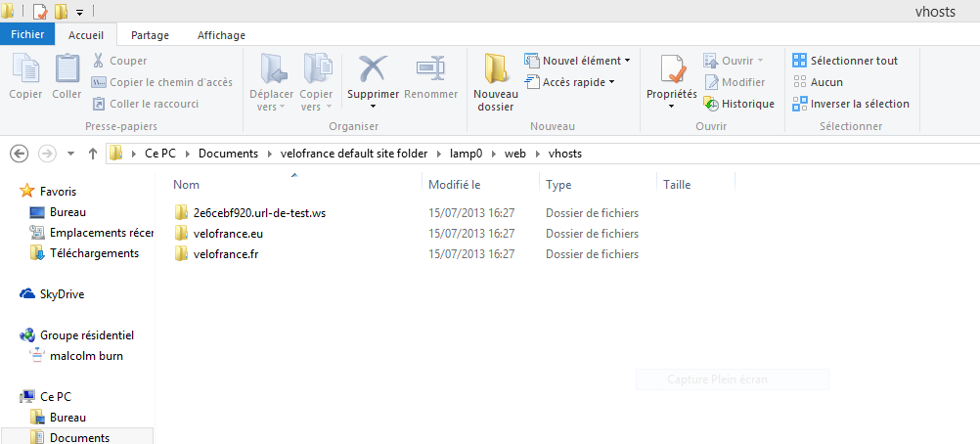980x444 pixels.
Task: Open the quick access toolbar customize arrow
Action: [x=79, y=12]
